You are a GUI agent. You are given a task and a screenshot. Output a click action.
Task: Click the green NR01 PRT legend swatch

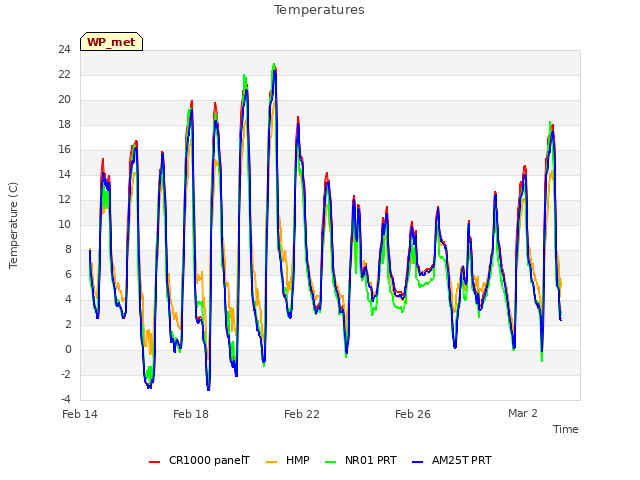click(x=331, y=462)
